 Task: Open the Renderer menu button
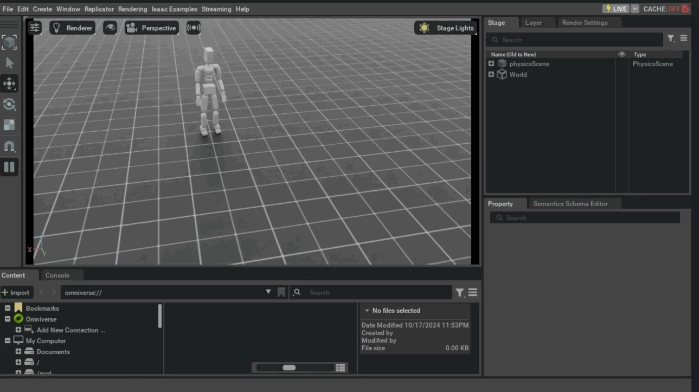[73, 28]
